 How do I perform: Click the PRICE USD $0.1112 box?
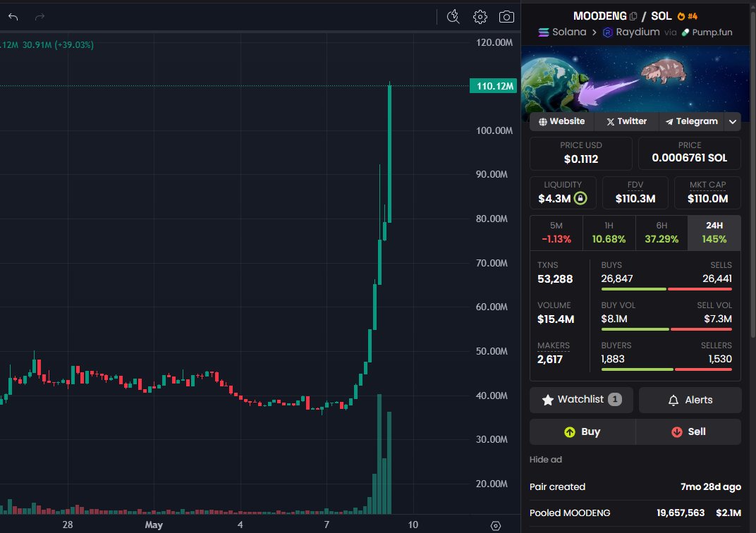pyautogui.click(x=581, y=153)
